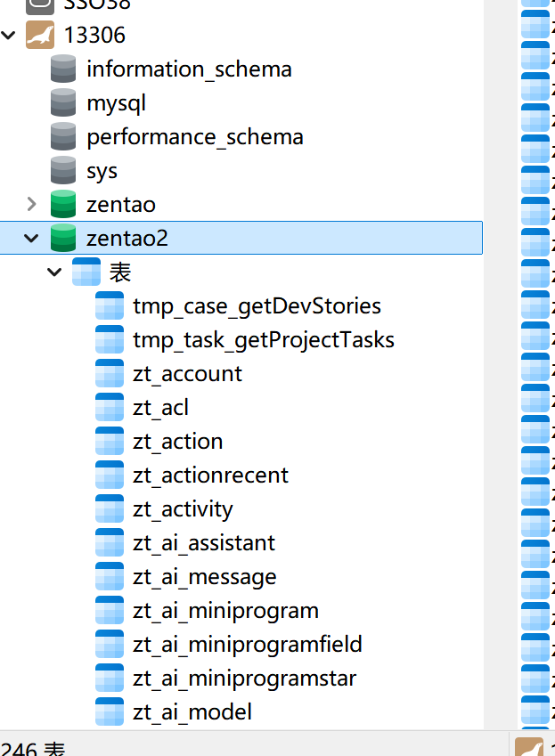The image size is (555, 756).
Task: Select table zt_action
Action: [x=178, y=442]
